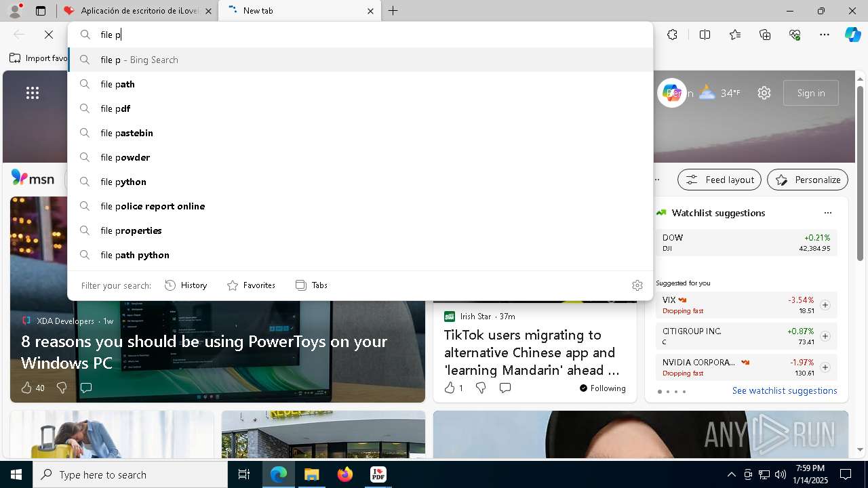Open the DOW index row

click(x=747, y=243)
